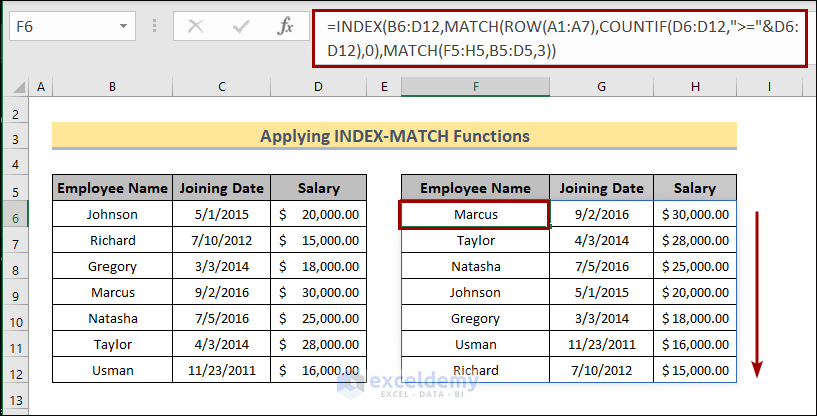Select column B header
The image size is (817, 416).
(112, 88)
